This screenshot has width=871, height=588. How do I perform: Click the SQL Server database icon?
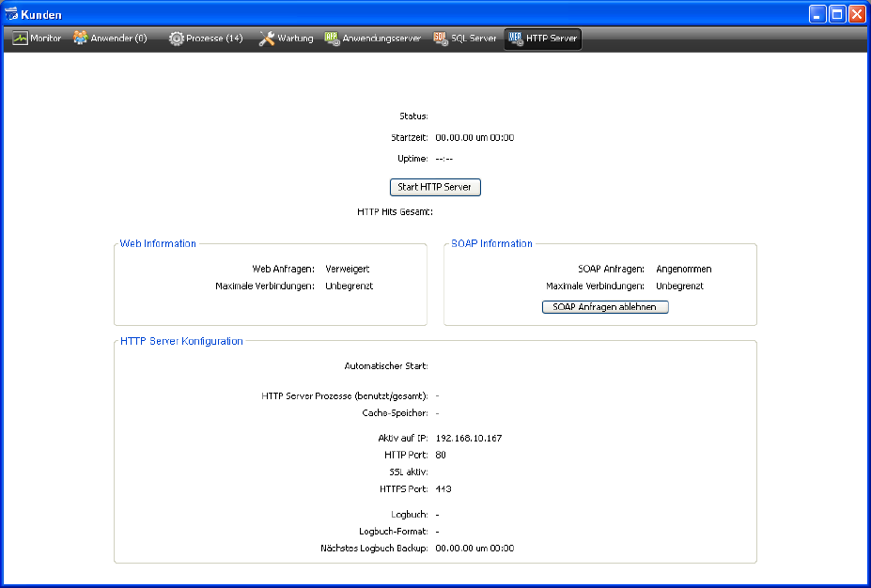[x=441, y=39]
